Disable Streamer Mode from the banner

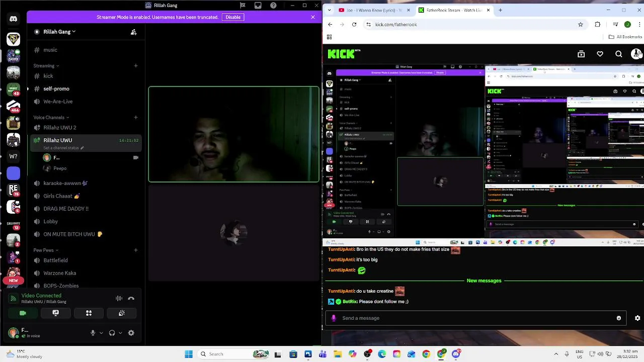(x=233, y=17)
